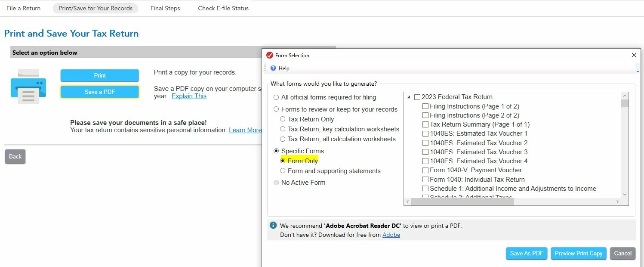This screenshot has width=644, height=267.
Task: Click the Preview Print Copy button
Action: [579, 254]
